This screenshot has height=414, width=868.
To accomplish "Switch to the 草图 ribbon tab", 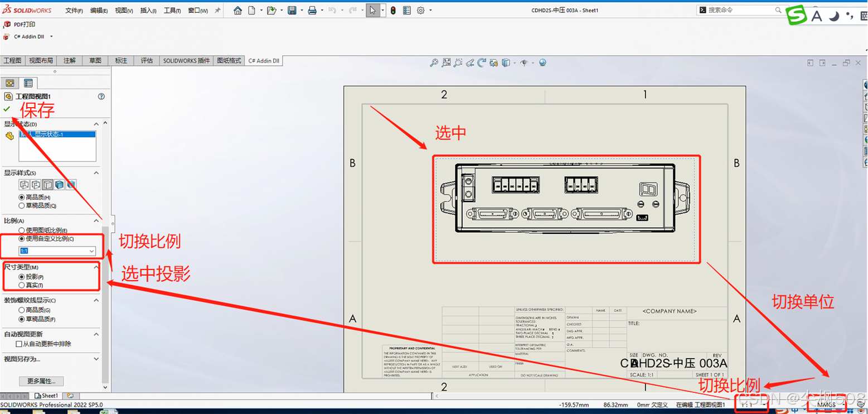I will click(x=95, y=61).
